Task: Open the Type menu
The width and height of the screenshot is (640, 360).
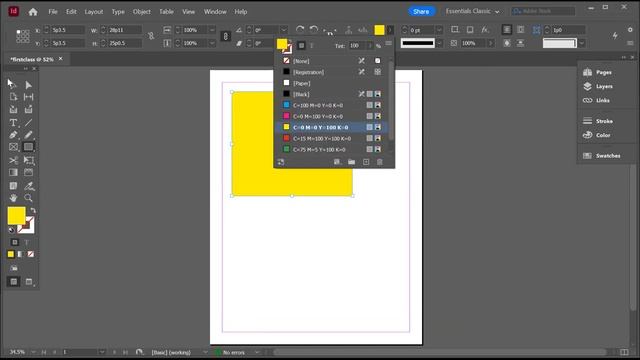Action: pyautogui.click(x=118, y=12)
